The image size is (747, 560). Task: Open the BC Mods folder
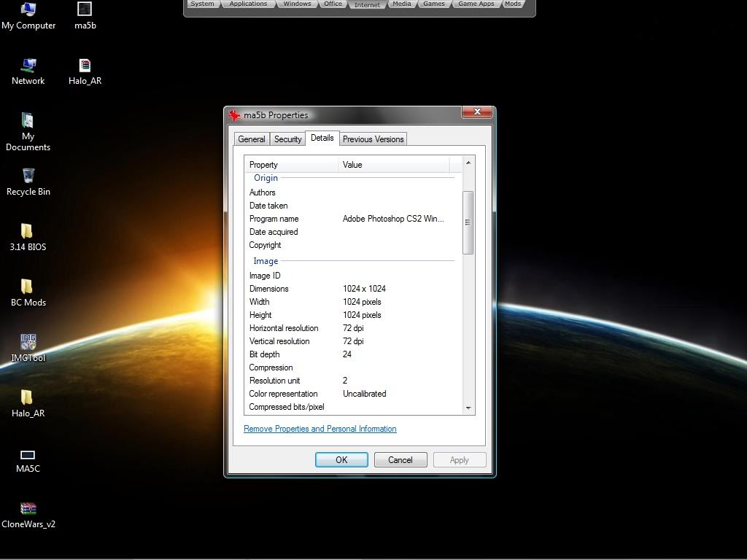point(28,293)
